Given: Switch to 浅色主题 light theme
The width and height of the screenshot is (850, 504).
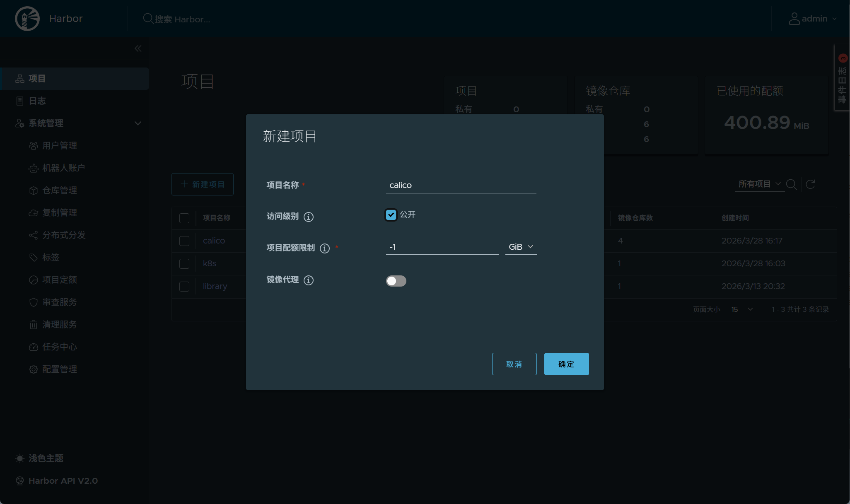Looking at the screenshot, I should pos(46,458).
